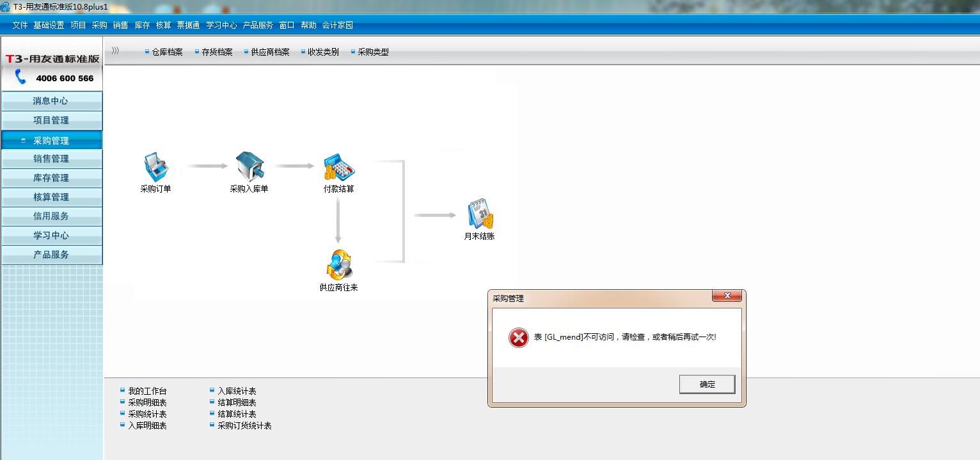
Task: Open the 窗口 menu
Action: pos(287,26)
